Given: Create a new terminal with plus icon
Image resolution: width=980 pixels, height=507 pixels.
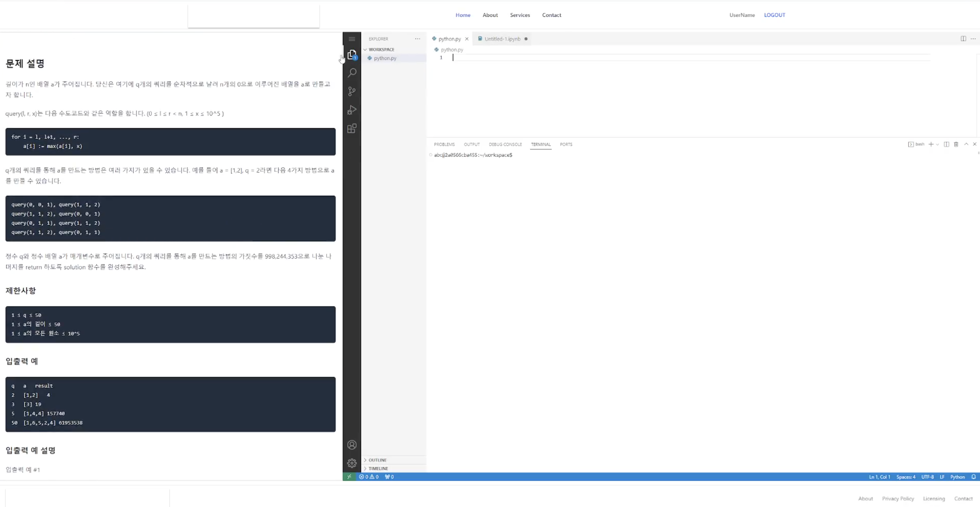Looking at the screenshot, I should [931, 144].
